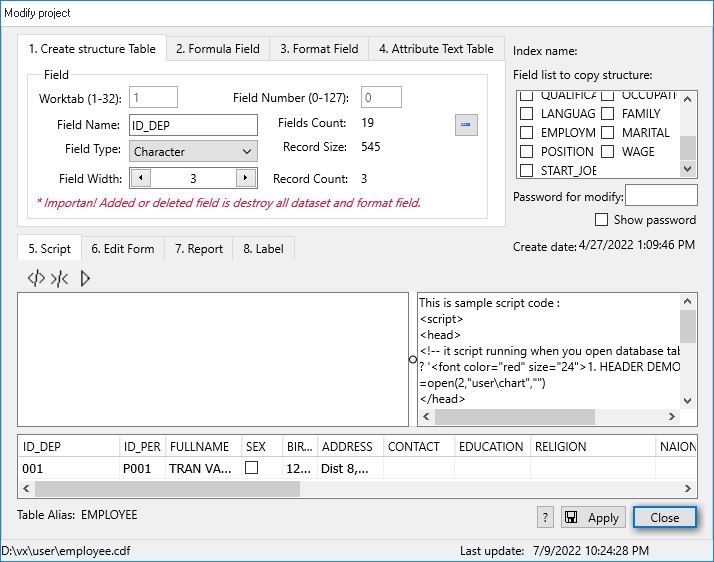Click the Apply button
714x562 pixels.
pyautogui.click(x=593, y=517)
